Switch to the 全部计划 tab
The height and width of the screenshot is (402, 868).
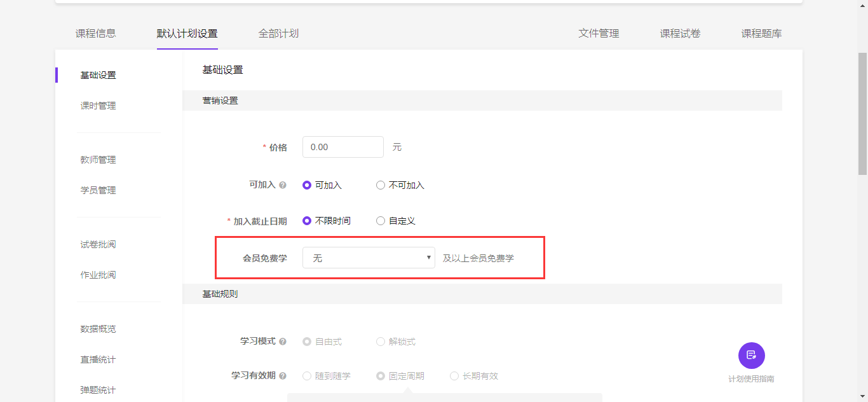click(278, 34)
